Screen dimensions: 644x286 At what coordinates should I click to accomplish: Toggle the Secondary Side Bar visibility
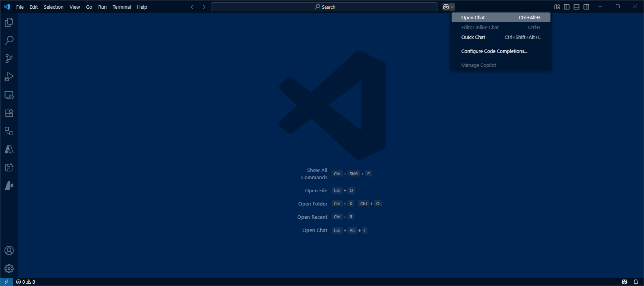pos(586,7)
